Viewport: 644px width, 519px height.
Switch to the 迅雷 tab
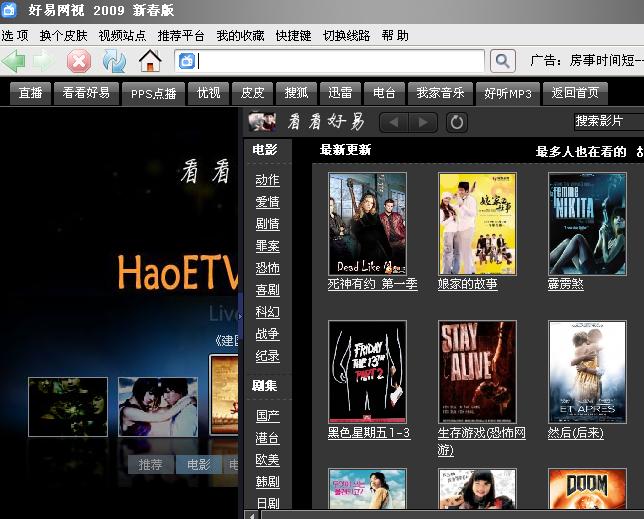[340, 93]
